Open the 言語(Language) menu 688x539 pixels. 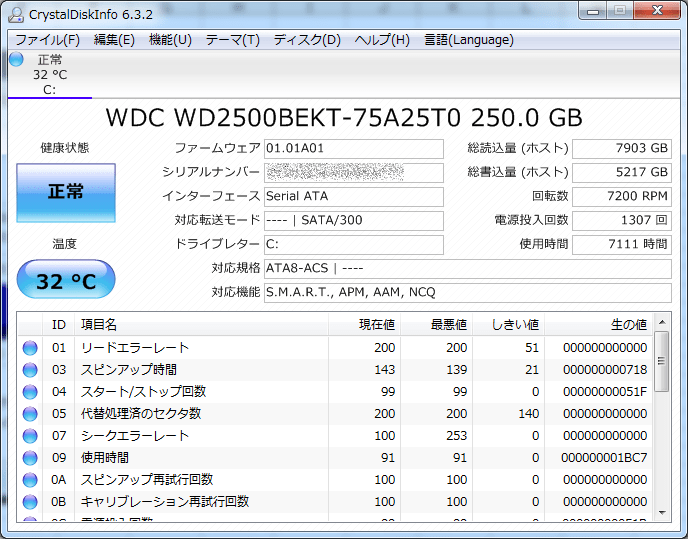[468, 40]
